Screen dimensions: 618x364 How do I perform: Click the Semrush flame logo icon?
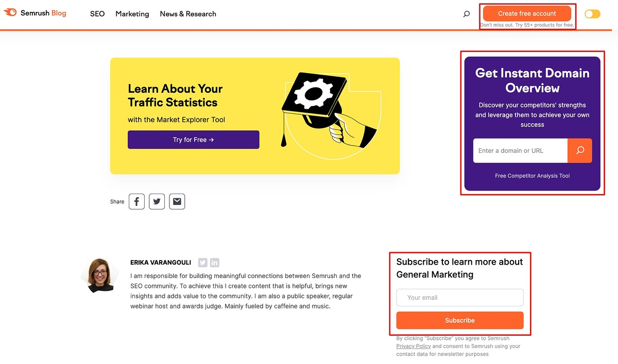[x=10, y=13]
